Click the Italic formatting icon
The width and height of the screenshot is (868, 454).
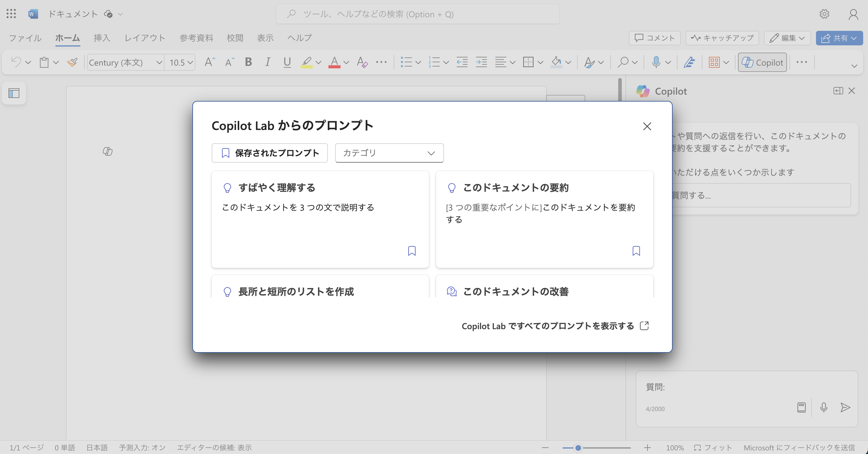tap(268, 62)
